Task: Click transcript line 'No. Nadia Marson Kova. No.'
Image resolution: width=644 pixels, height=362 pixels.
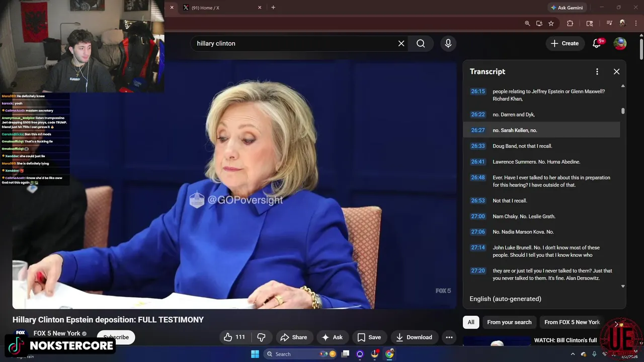Action: pyautogui.click(x=523, y=232)
